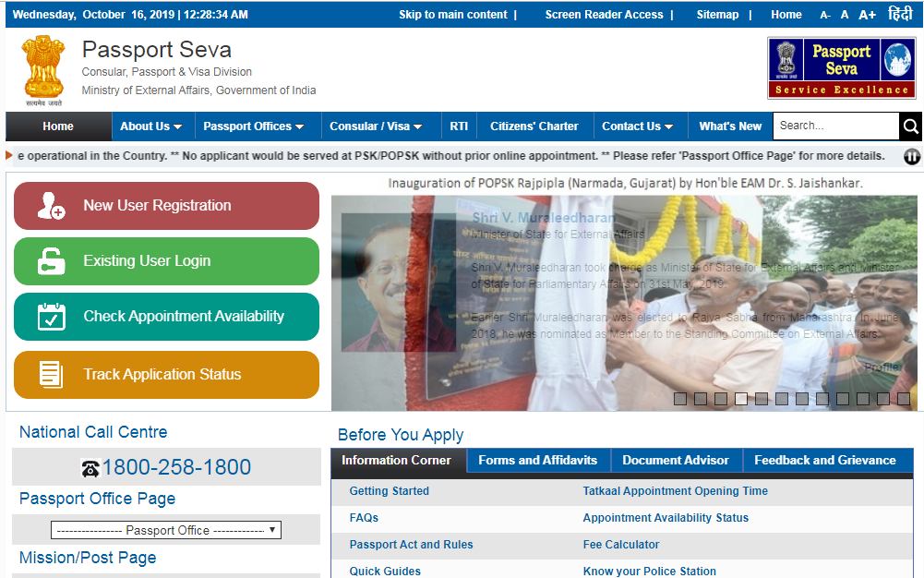Open the RTI menu item
The width and height of the screenshot is (924, 578).
(x=459, y=126)
